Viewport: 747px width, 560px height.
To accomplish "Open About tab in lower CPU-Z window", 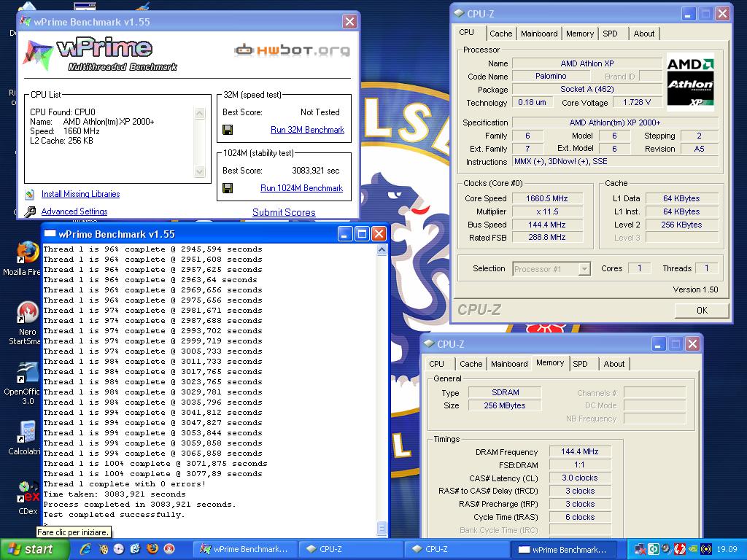I will coord(614,364).
